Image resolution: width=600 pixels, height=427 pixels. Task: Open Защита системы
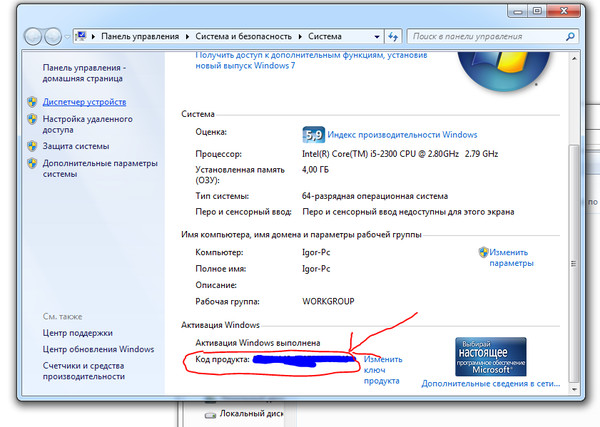point(76,146)
